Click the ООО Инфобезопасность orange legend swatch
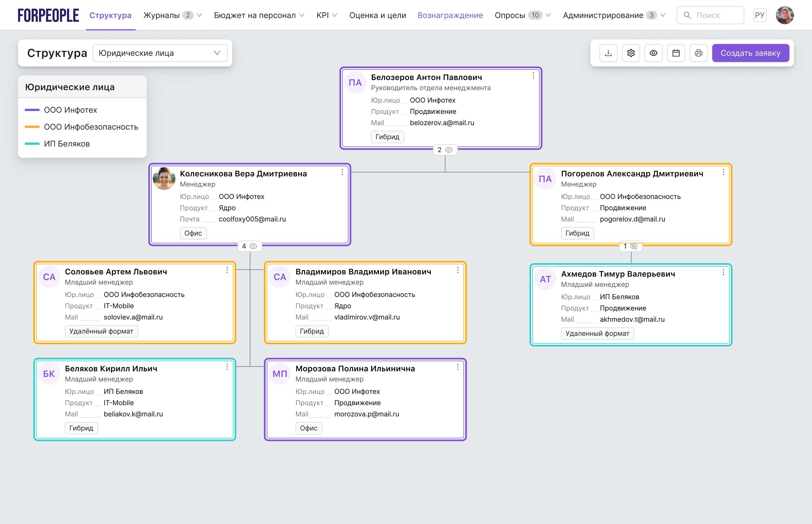The image size is (812, 524). [32, 127]
